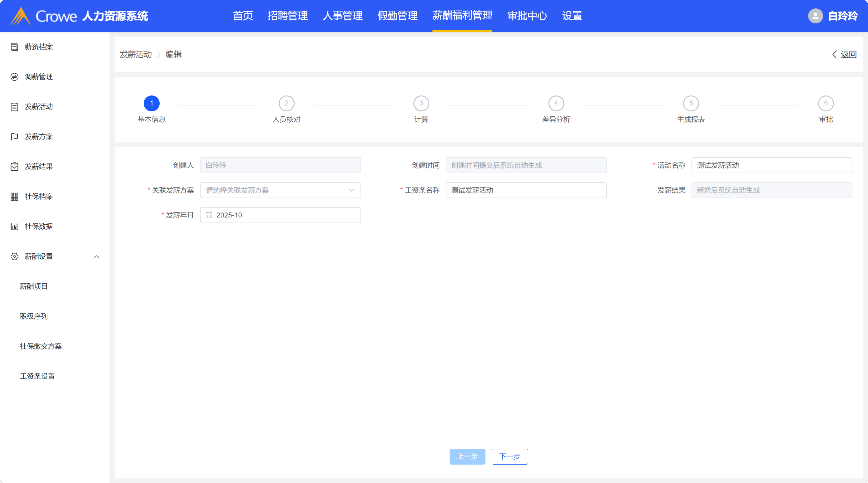The width and height of the screenshot is (868, 483).
Task: Switch to the 人事管理 top menu
Action: pos(342,16)
